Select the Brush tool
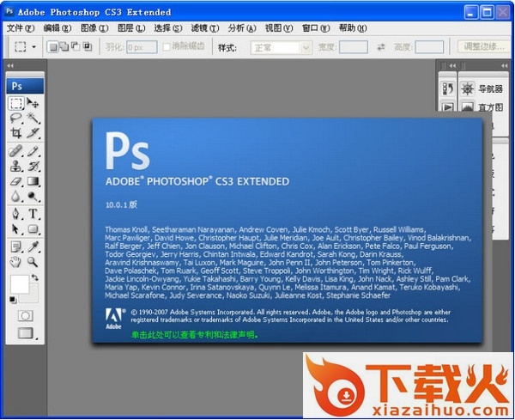Image resolution: width=515 pixels, height=420 pixels. (33, 151)
